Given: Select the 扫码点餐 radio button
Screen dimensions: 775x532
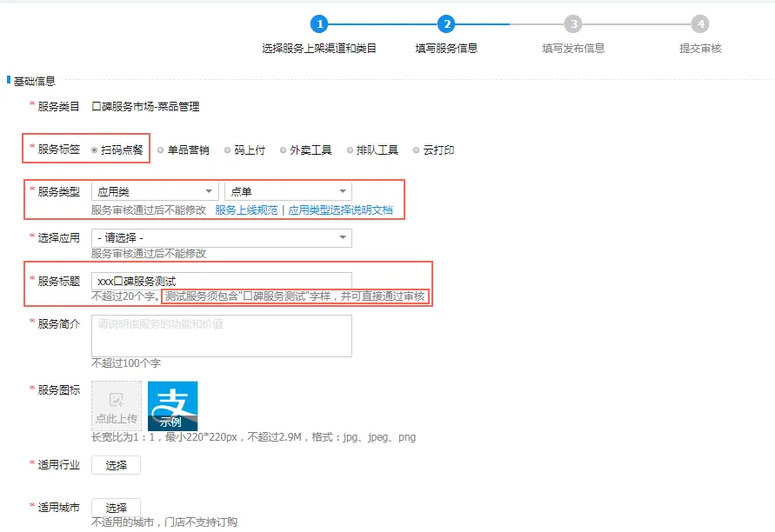Looking at the screenshot, I should click(95, 150).
